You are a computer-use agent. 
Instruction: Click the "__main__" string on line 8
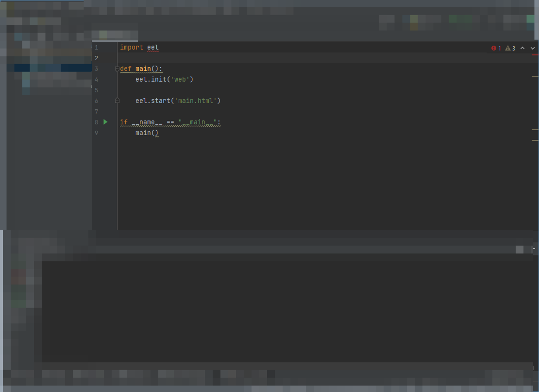[197, 122]
